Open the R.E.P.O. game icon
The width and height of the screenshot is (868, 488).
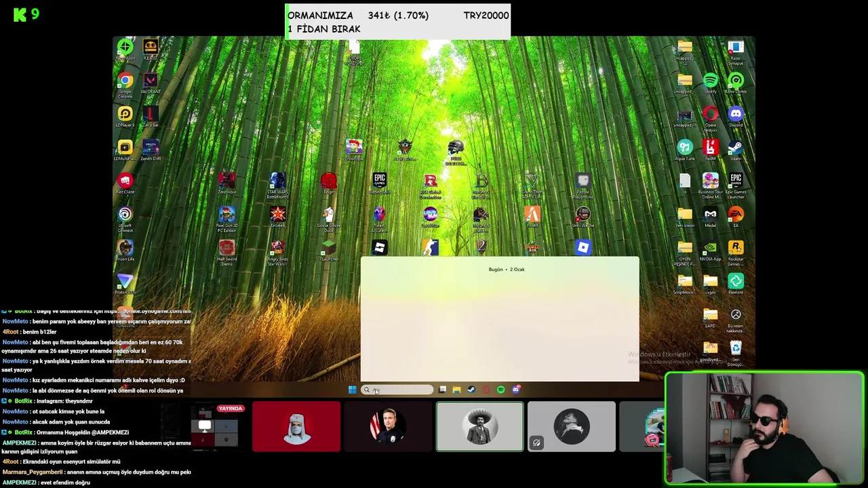pos(151,47)
